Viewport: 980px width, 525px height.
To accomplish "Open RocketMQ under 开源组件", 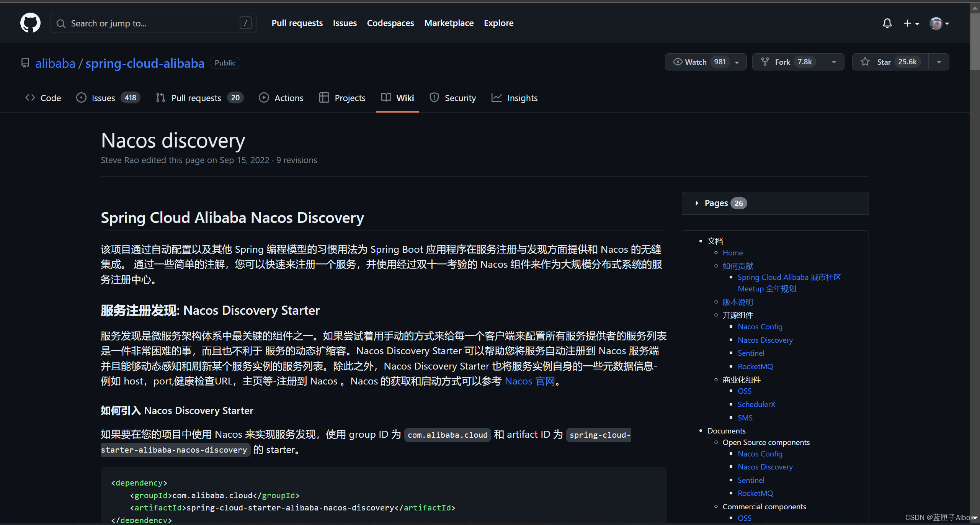I will [755, 366].
